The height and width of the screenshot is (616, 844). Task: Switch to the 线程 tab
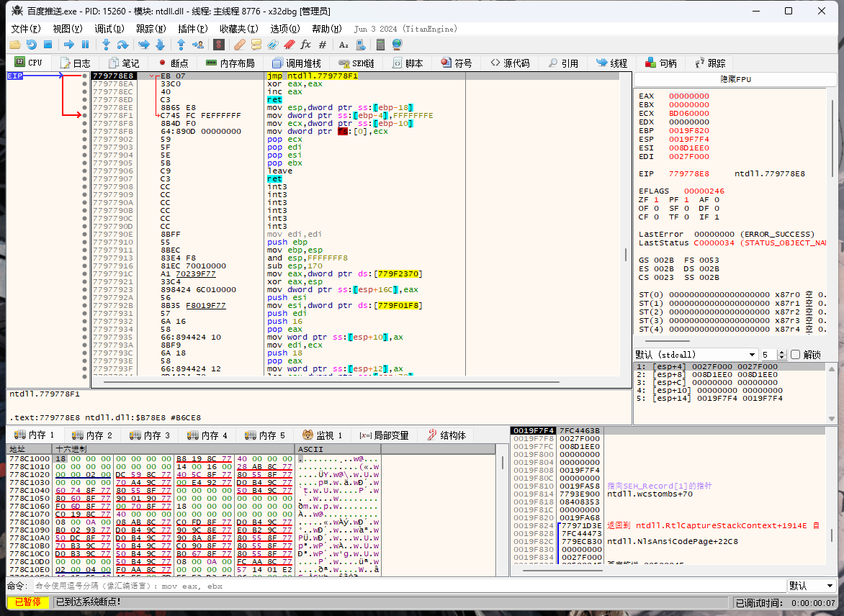click(612, 63)
